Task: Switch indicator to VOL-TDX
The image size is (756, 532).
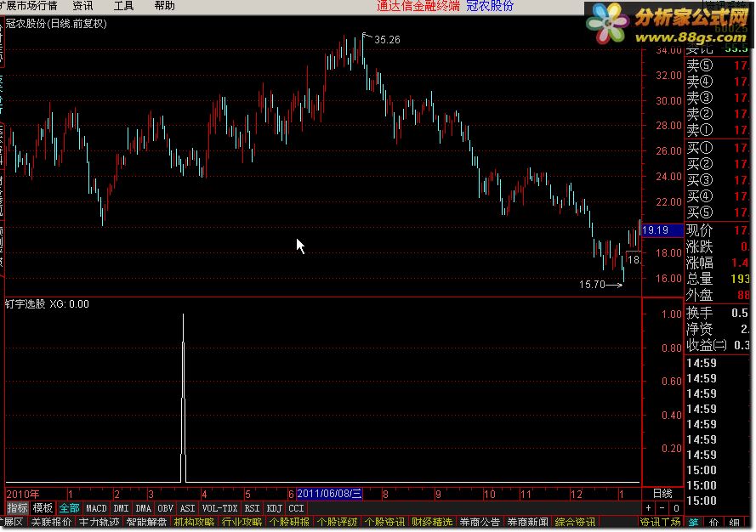Action: pyautogui.click(x=220, y=508)
